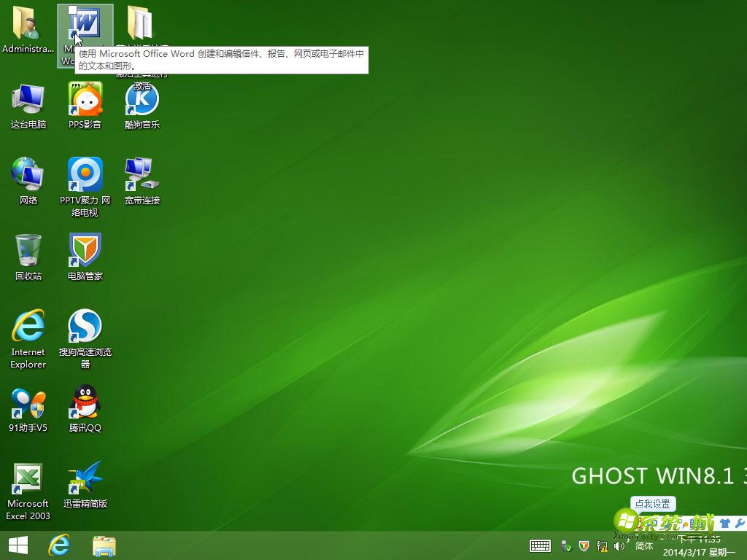747x560 pixels.
Task: Open the Windows Start button
Action: [16, 545]
